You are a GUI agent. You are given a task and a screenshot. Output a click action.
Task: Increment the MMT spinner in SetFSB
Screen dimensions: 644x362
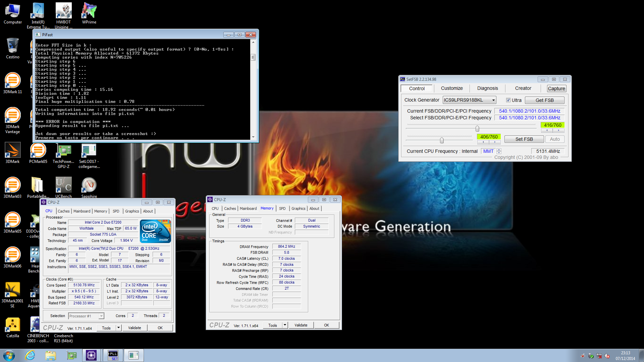[x=499, y=149]
